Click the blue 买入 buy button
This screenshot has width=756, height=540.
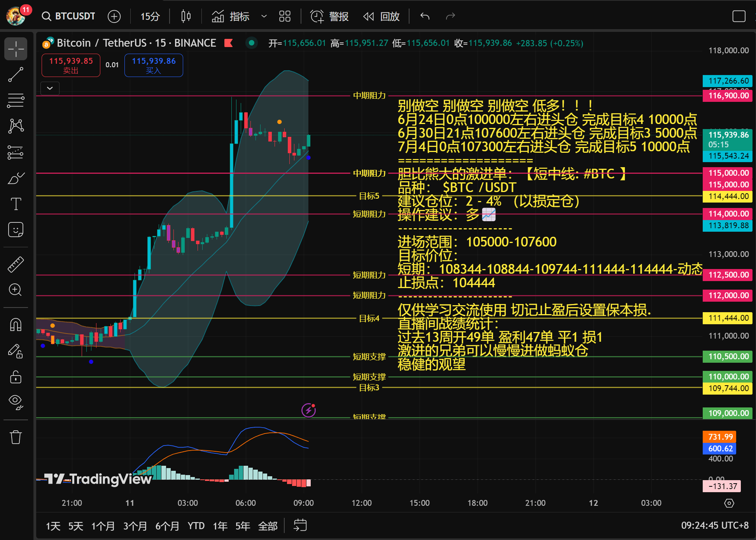[154, 65]
